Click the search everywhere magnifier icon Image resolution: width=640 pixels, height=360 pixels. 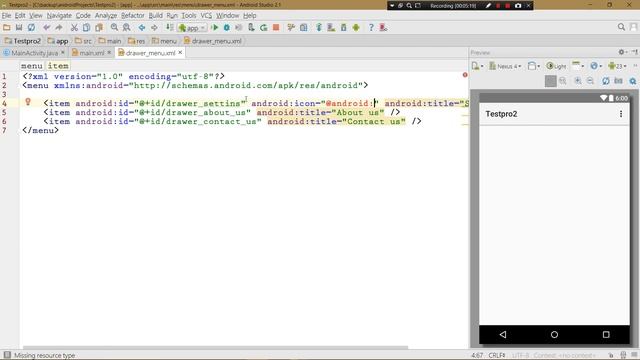pos(621,27)
